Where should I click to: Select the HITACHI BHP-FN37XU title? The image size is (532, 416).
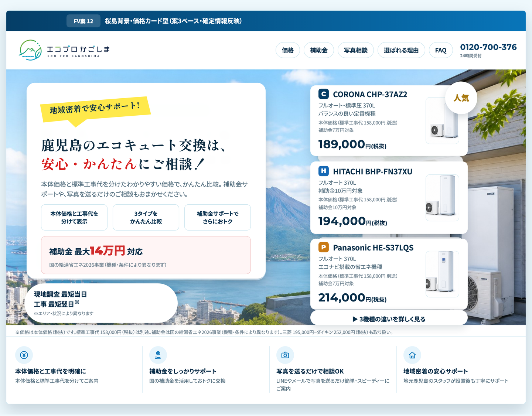click(372, 171)
